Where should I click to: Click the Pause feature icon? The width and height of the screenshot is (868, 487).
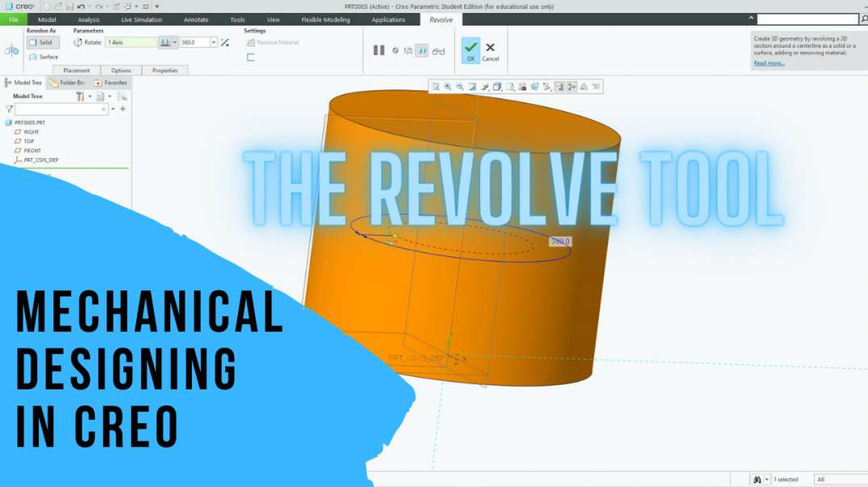pyautogui.click(x=378, y=50)
